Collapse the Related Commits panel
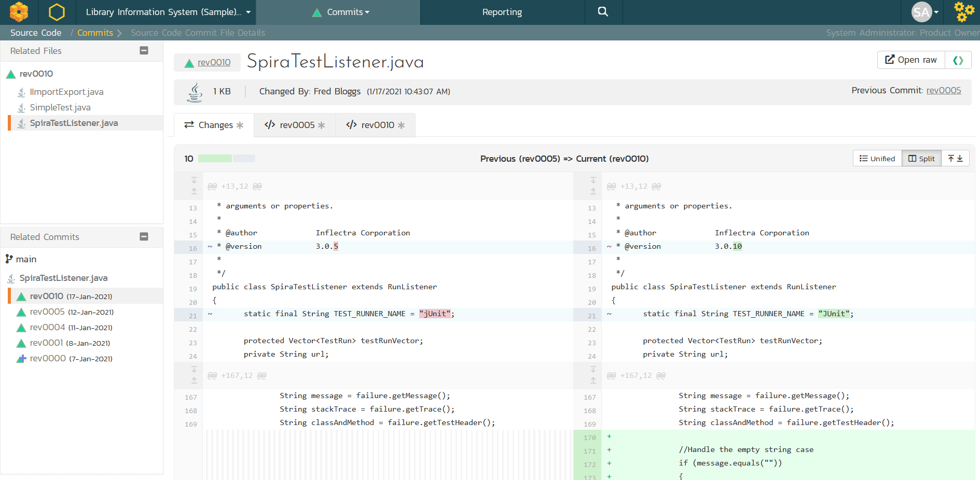This screenshot has width=980, height=480. pos(144,236)
